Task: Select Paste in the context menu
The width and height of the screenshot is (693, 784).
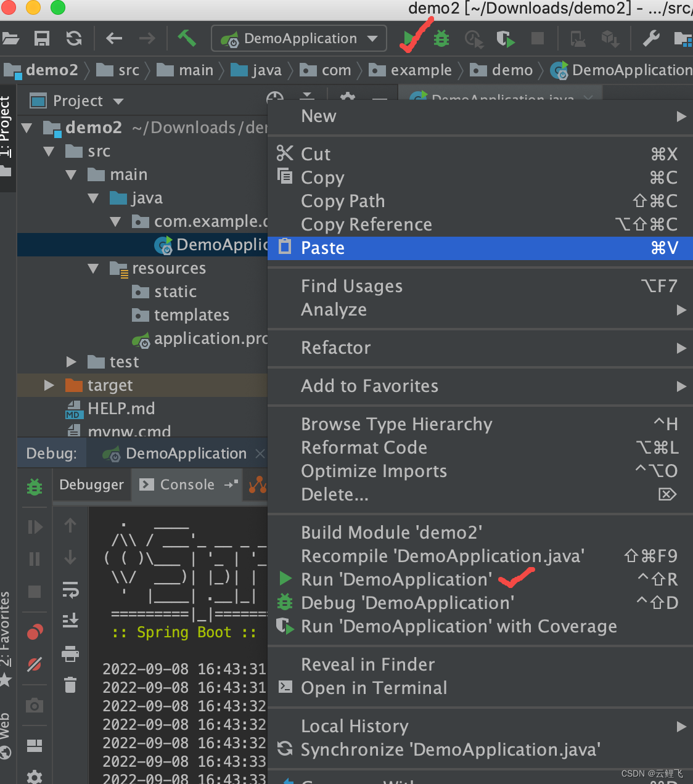Action: tap(480, 248)
